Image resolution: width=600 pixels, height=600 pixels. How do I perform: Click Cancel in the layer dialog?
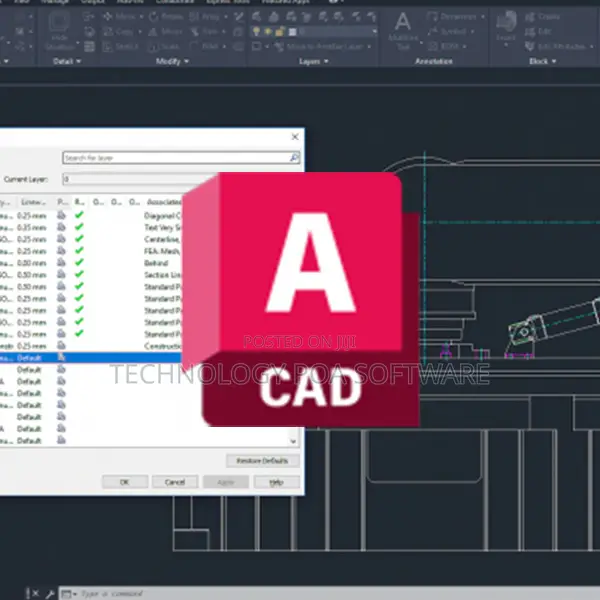click(x=175, y=482)
